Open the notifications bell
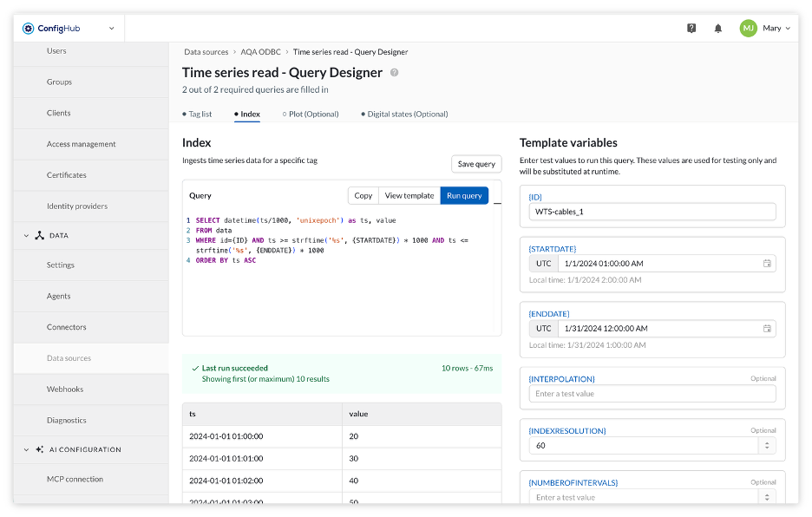 coord(718,29)
